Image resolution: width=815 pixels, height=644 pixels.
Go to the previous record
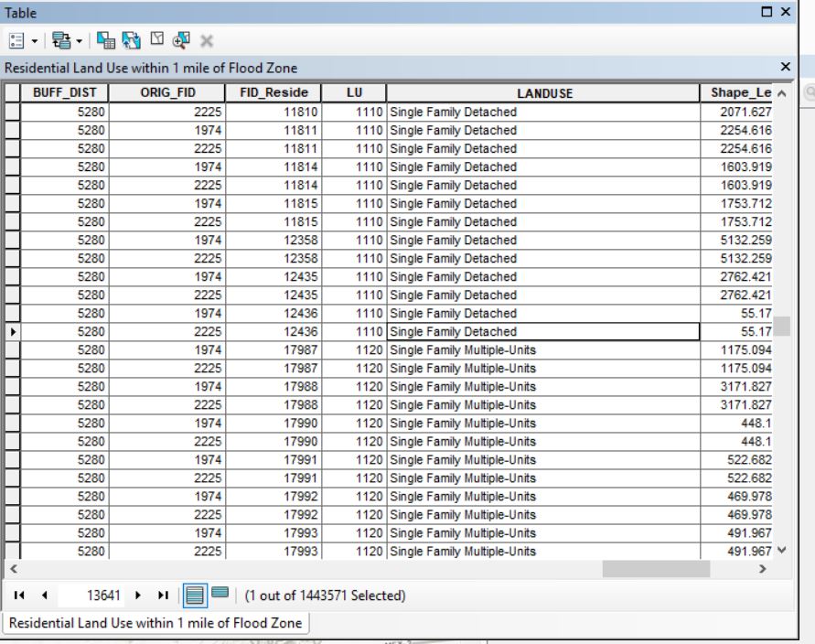point(45,596)
